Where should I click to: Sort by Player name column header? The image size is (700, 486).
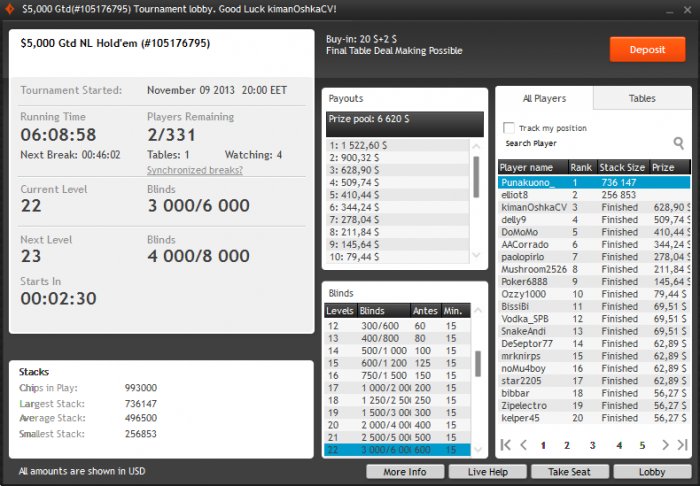click(533, 167)
